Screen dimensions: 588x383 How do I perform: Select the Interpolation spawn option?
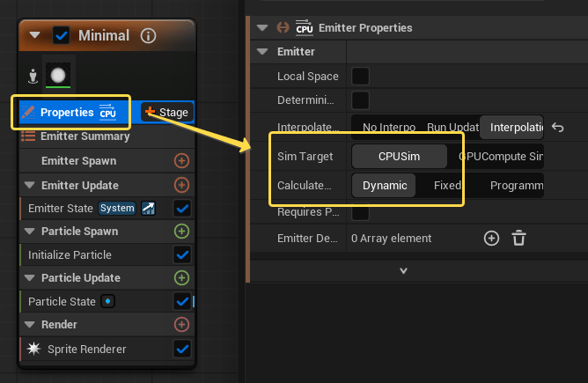[x=512, y=128]
